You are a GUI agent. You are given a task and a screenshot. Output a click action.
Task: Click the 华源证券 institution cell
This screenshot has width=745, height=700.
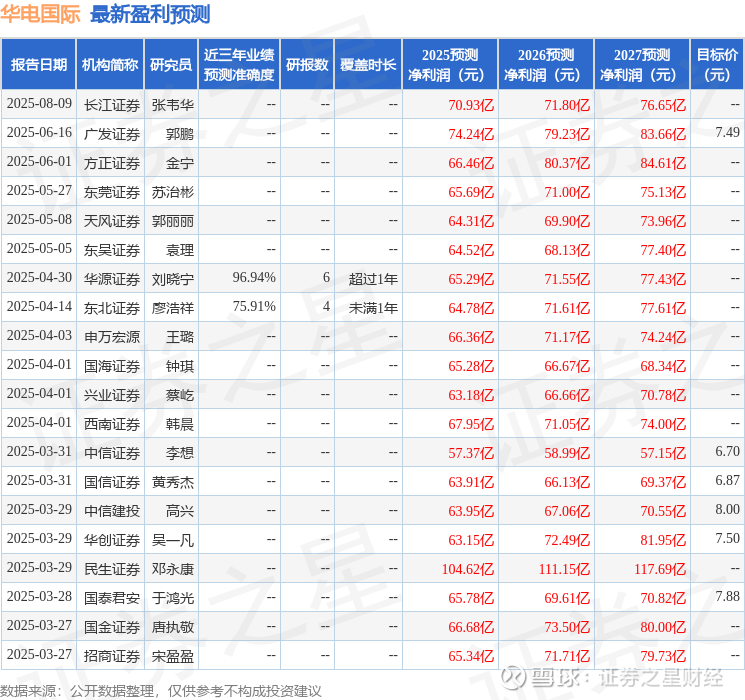[112, 279]
